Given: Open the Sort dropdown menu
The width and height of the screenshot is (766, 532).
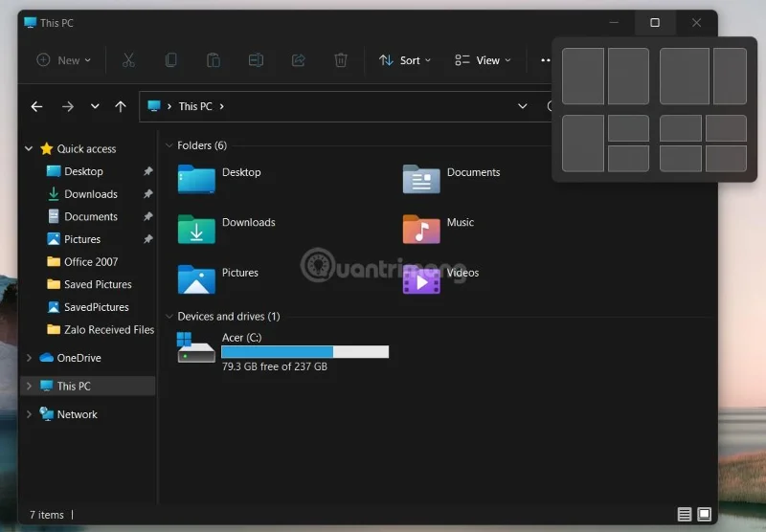Looking at the screenshot, I should pyautogui.click(x=405, y=60).
